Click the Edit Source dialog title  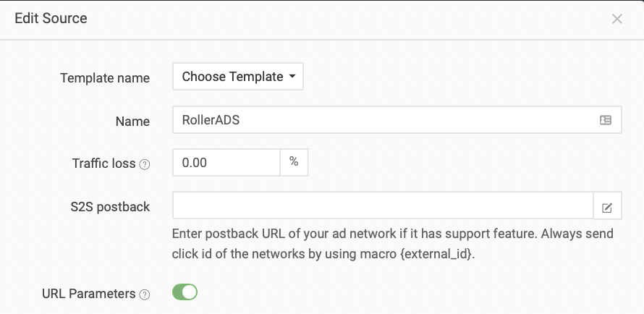51,19
